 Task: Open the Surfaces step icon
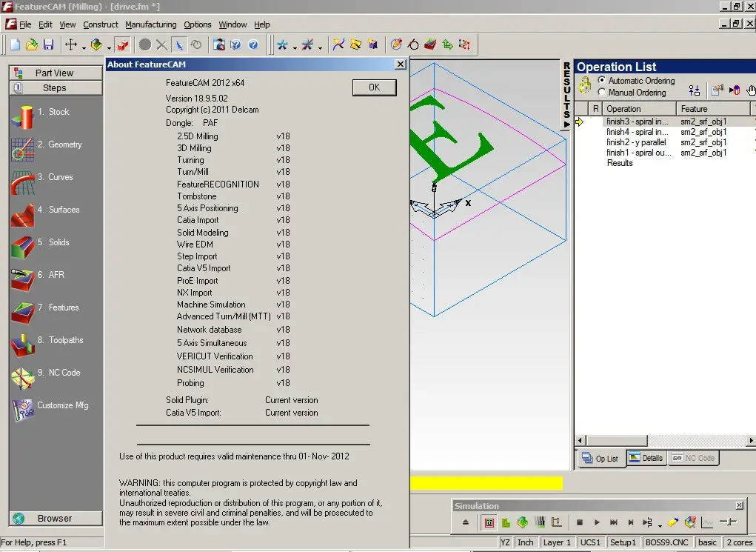tap(22, 215)
